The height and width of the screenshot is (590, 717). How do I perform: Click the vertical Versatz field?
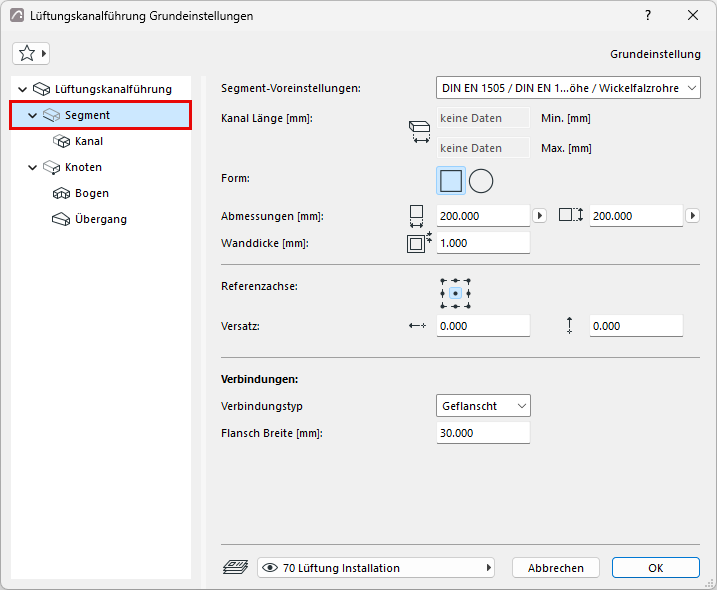637,326
